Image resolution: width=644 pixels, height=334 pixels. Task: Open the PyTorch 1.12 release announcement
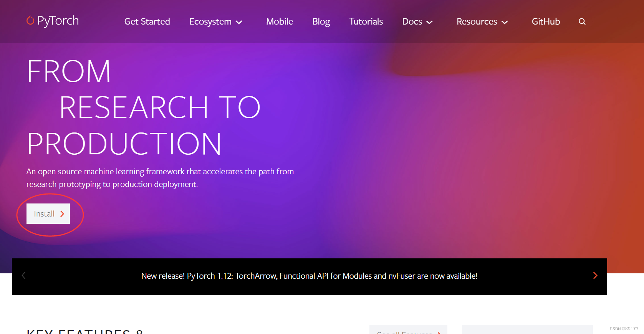pyautogui.click(x=309, y=276)
